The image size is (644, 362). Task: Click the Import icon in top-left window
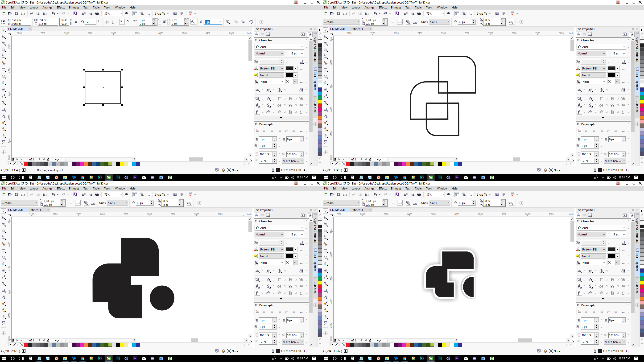[84, 13]
